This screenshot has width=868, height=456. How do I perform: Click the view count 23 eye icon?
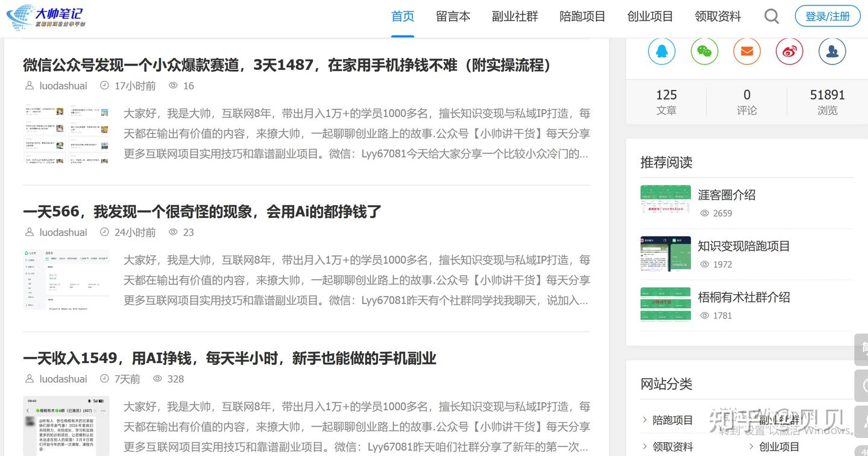coord(174,232)
